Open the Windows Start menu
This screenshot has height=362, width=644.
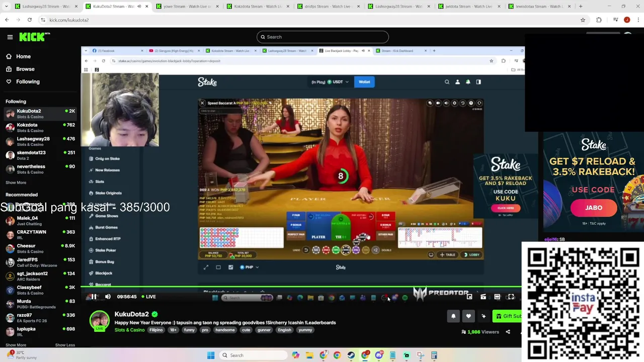211,355
